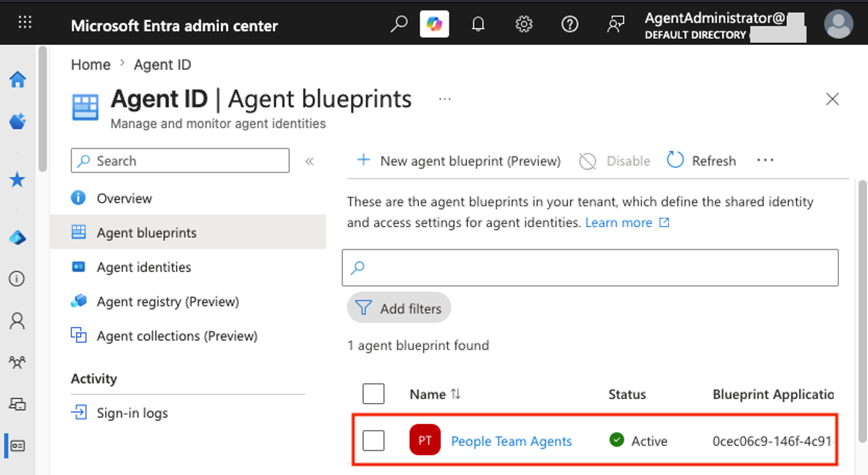Select all blueprints header checkbox
Image resolution: width=868 pixels, height=475 pixels.
click(x=374, y=394)
